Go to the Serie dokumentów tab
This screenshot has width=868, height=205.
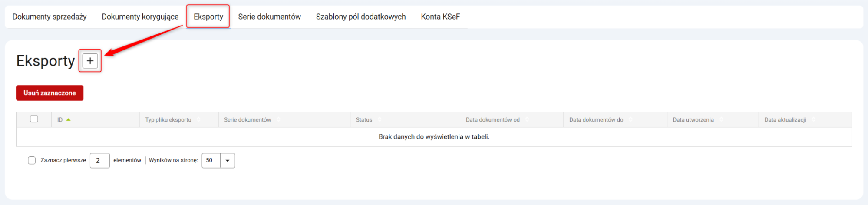(269, 17)
